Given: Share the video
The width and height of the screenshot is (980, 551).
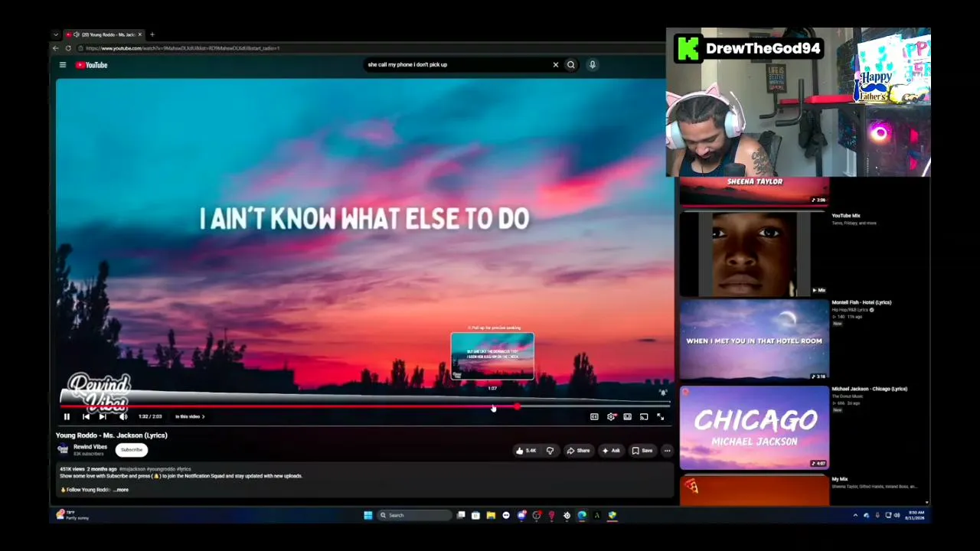Looking at the screenshot, I should click(x=578, y=451).
